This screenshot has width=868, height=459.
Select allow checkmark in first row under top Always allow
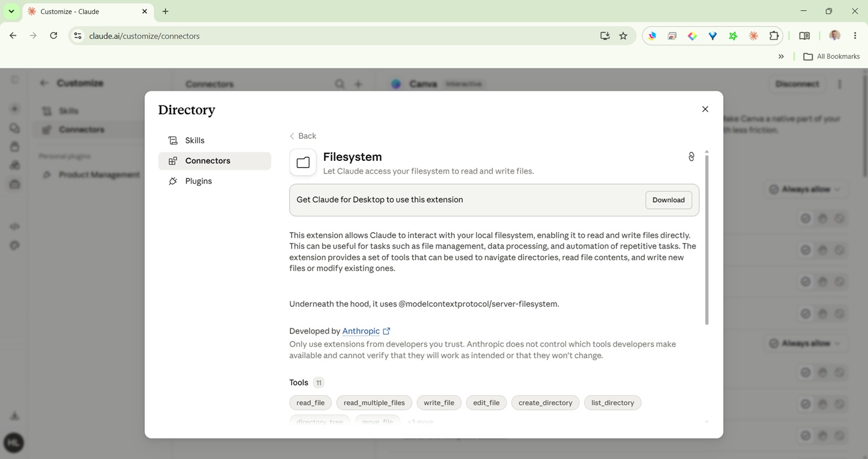(x=806, y=218)
